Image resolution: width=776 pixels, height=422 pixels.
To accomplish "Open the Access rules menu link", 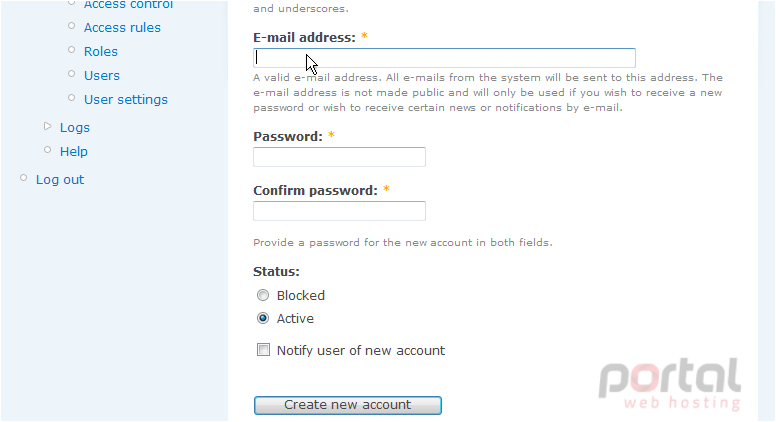I will click(x=122, y=28).
